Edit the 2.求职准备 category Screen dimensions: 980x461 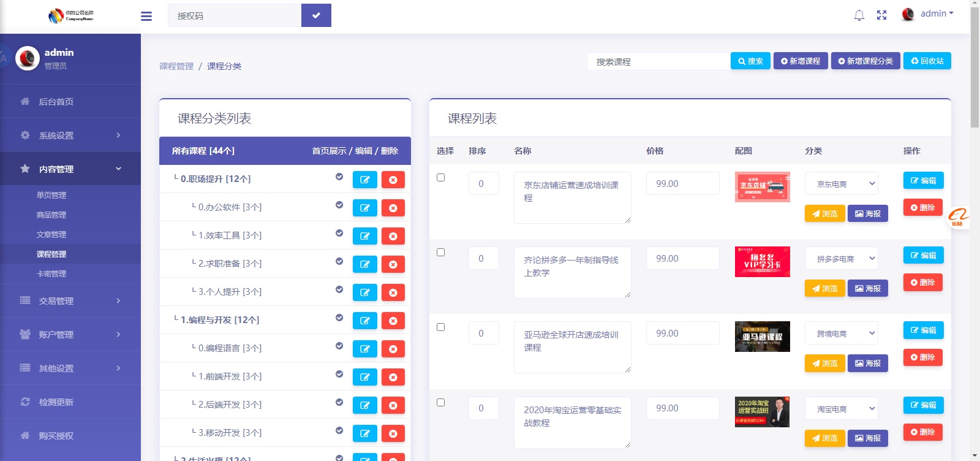(365, 264)
